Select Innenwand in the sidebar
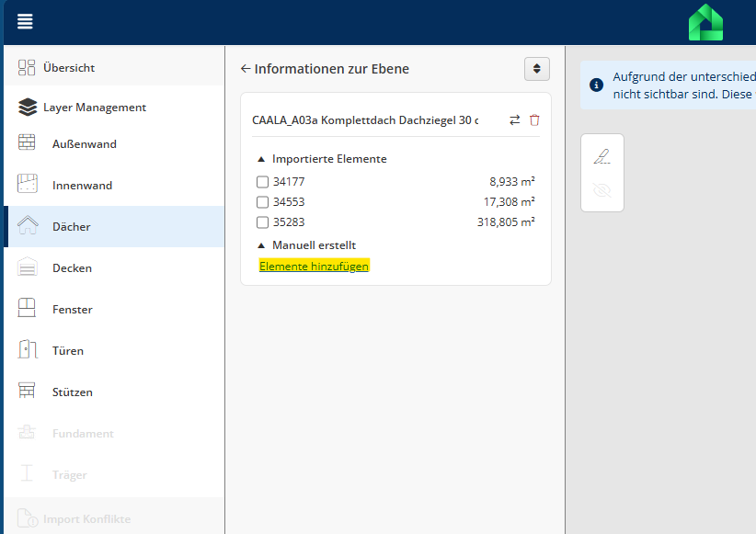This screenshot has width=756, height=534. tap(114, 185)
